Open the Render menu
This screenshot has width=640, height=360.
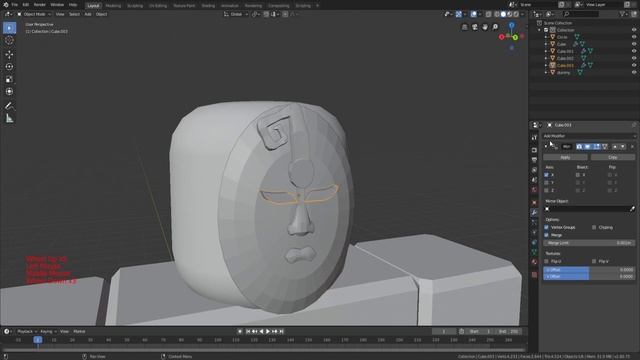pyautogui.click(x=40, y=5)
